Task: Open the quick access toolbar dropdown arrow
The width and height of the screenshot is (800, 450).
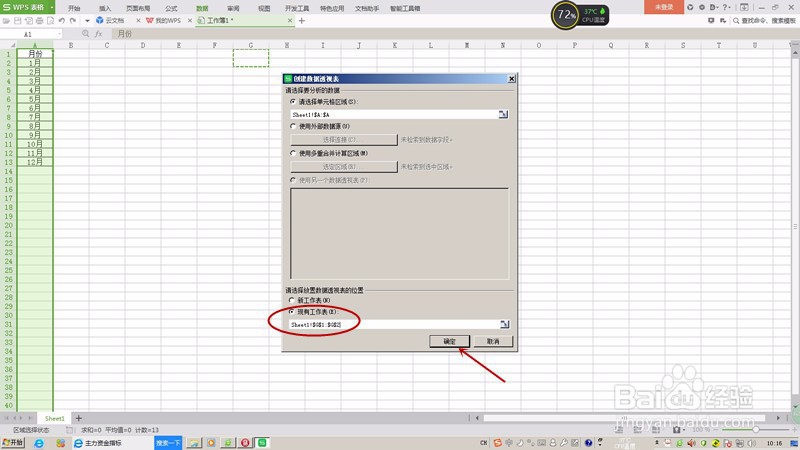Action: coord(87,21)
